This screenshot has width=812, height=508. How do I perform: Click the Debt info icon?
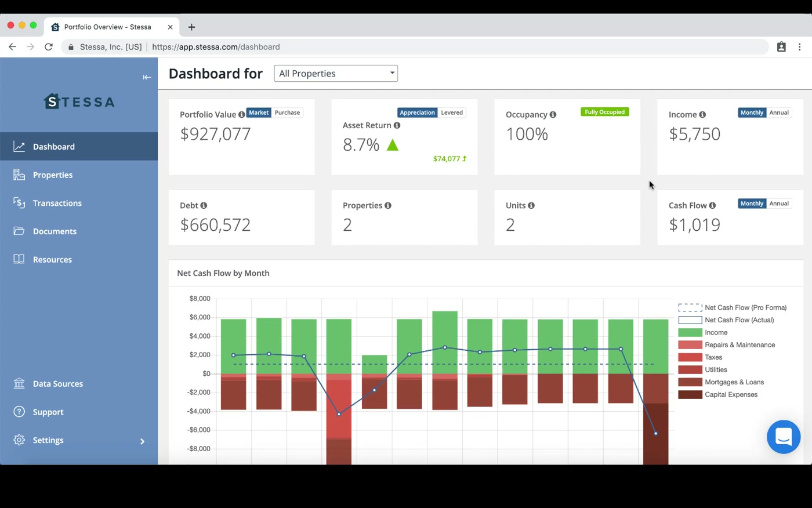point(204,205)
